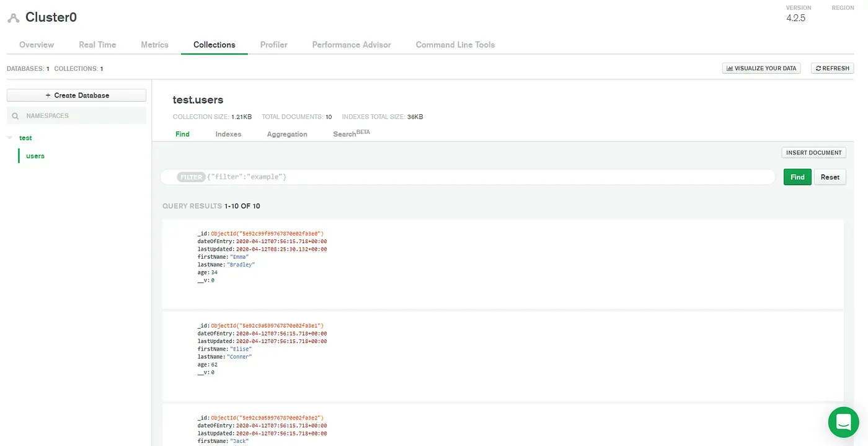Select the Collections tab
Viewport: 868px width, 446px height.
pyautogui.click(x=214, y=45)
